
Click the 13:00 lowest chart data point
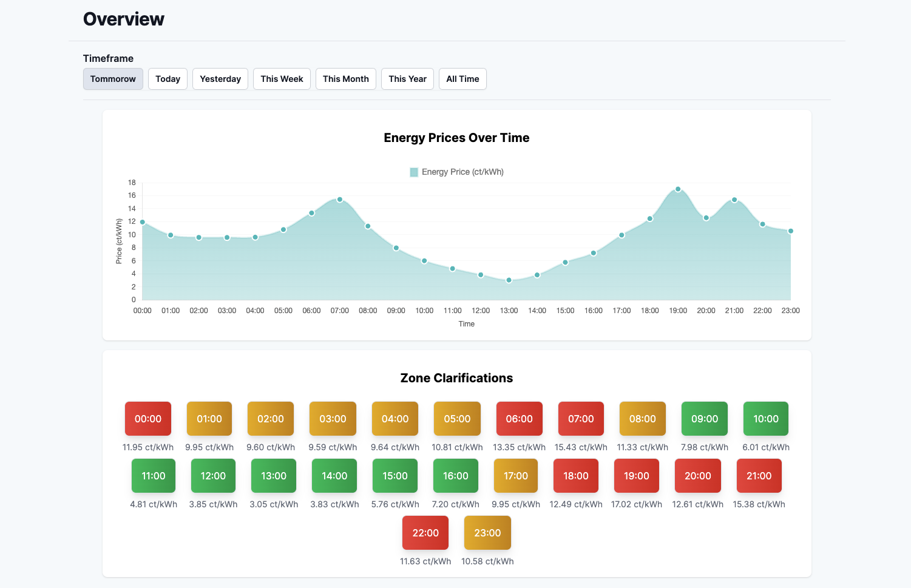click(x=509, y=280)
